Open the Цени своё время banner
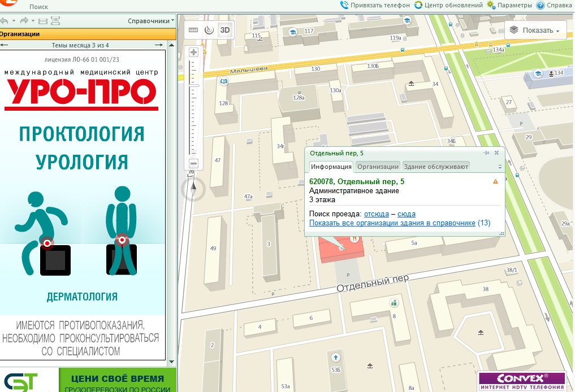Viewport: 575px width, 392px height. pyautogui.click(x=118, y=380)
